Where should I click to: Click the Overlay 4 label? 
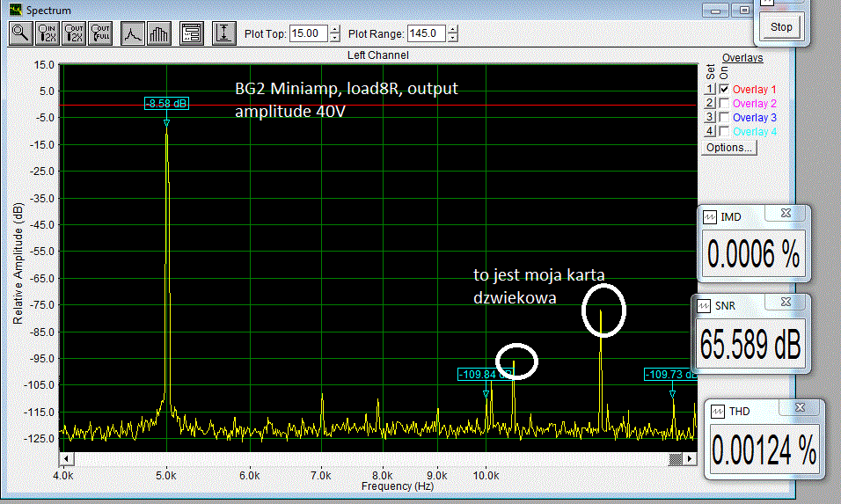(754, 131)
